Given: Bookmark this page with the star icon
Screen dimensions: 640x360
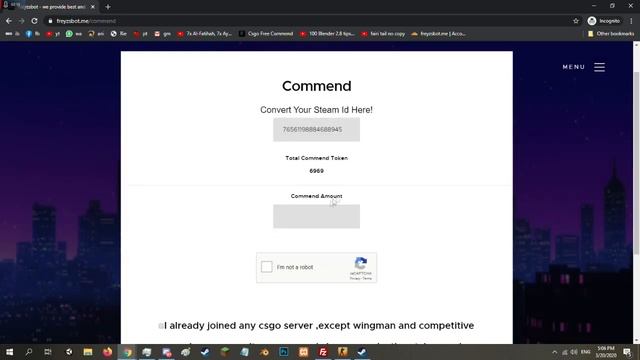Looking at the screenshot, I should [576, 21].
